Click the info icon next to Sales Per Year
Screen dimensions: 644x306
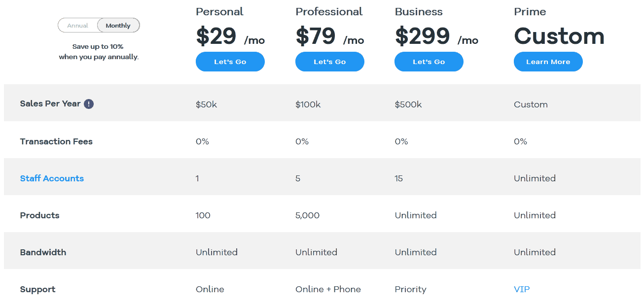point(88,103)
